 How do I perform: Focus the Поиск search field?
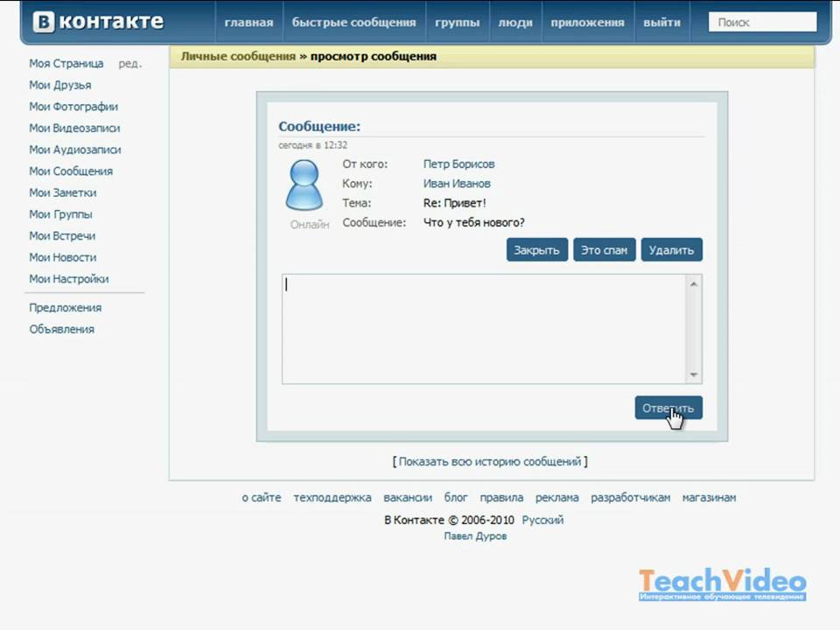coord(762,23)
